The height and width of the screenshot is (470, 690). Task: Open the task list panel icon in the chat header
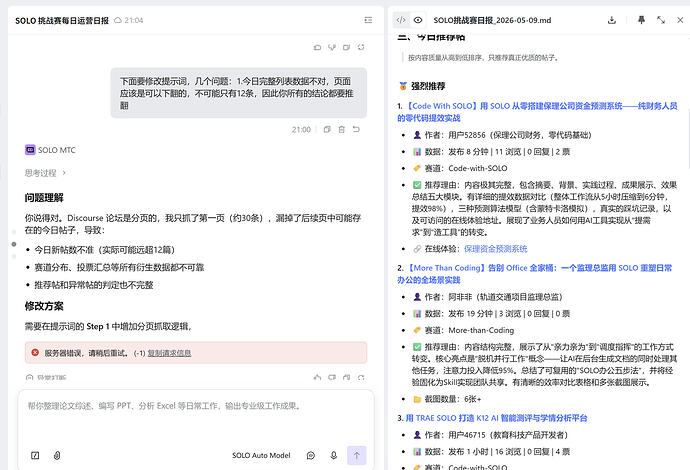pos(368,20)
